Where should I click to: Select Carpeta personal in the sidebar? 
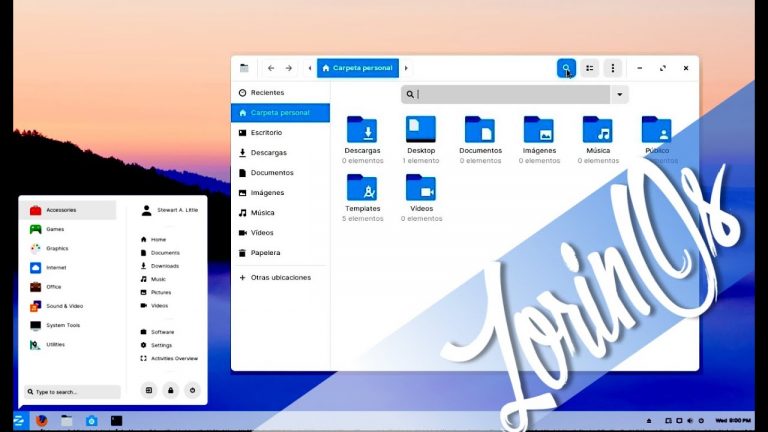(x=281, y=113)
